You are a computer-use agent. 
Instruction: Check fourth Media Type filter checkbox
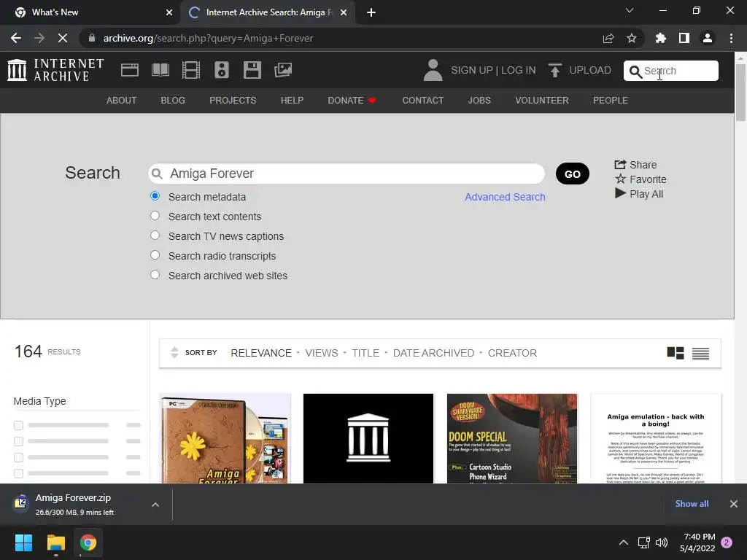[18, 473]
